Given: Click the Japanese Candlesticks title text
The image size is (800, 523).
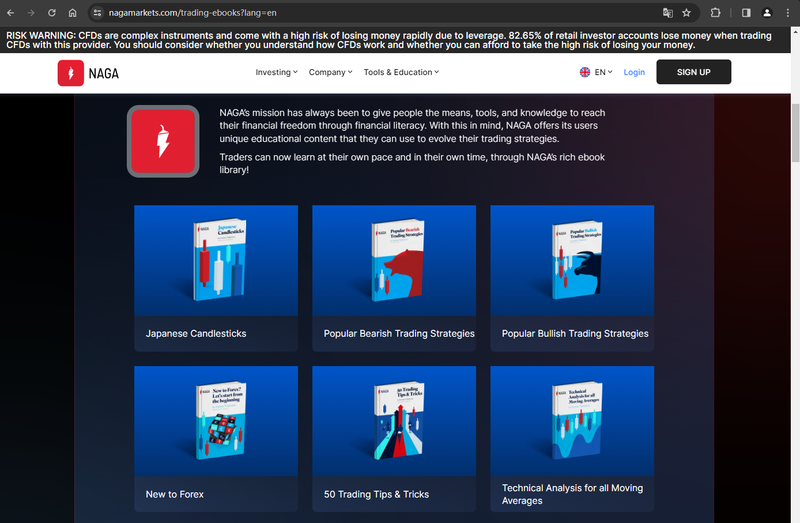Looking at the screenshot, I should tap(196, 334).
